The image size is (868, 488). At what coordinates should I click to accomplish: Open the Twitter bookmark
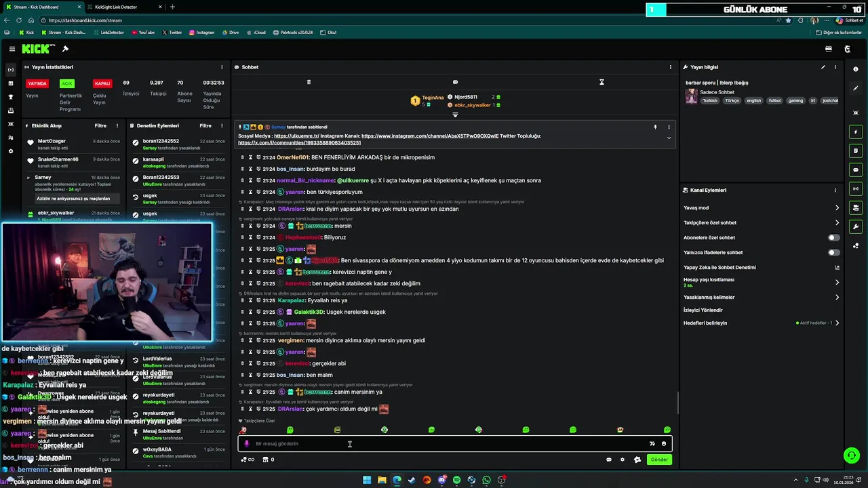click(x=172, y=33)
